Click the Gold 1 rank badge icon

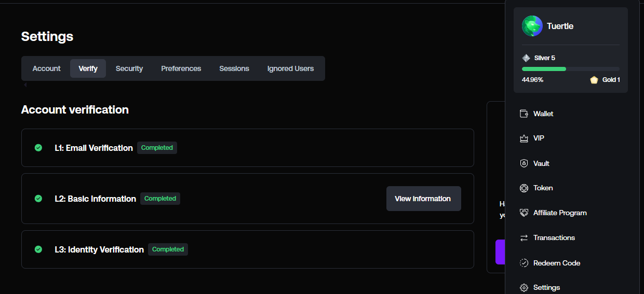(x=594, y=80)
